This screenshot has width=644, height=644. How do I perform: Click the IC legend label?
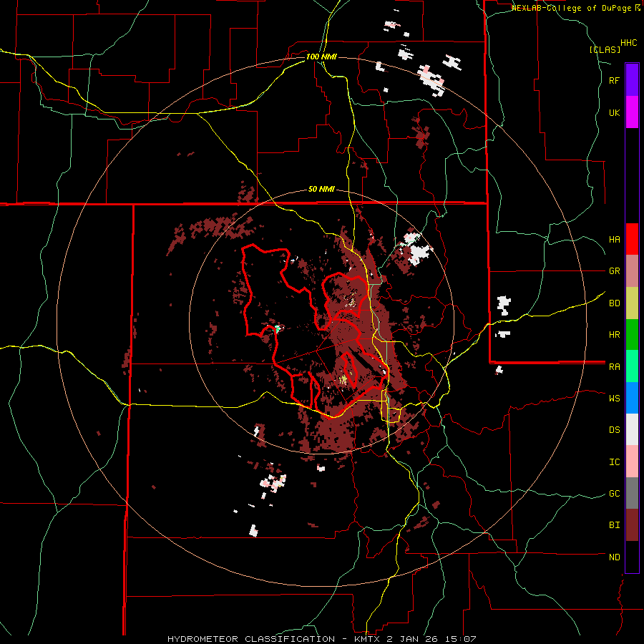[614, 462]
